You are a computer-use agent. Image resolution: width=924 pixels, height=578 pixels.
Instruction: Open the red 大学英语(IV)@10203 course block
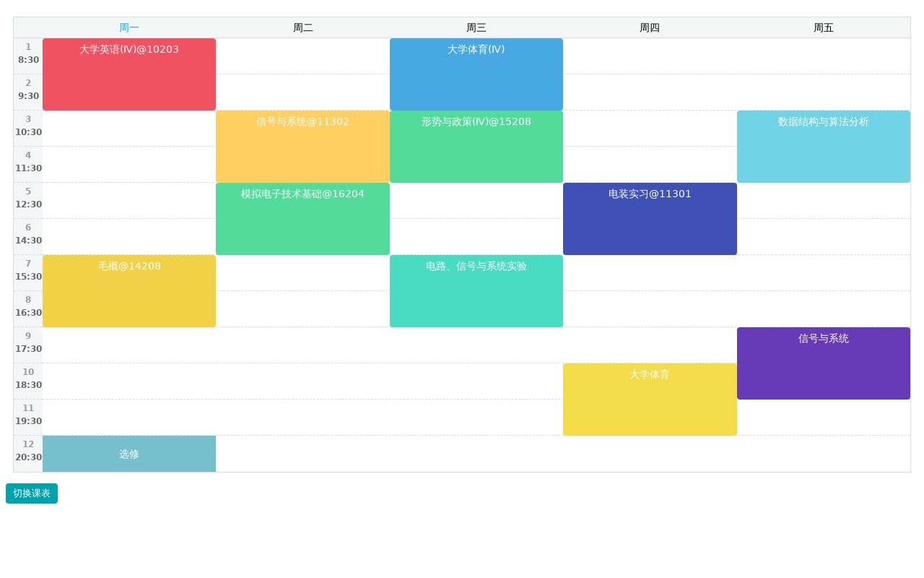click(129, 74)
